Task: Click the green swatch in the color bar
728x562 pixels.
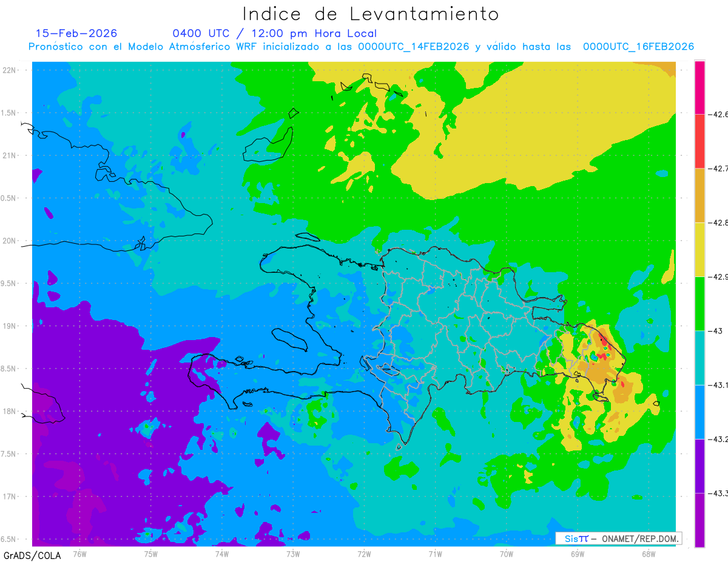Action: click(699, 303)
